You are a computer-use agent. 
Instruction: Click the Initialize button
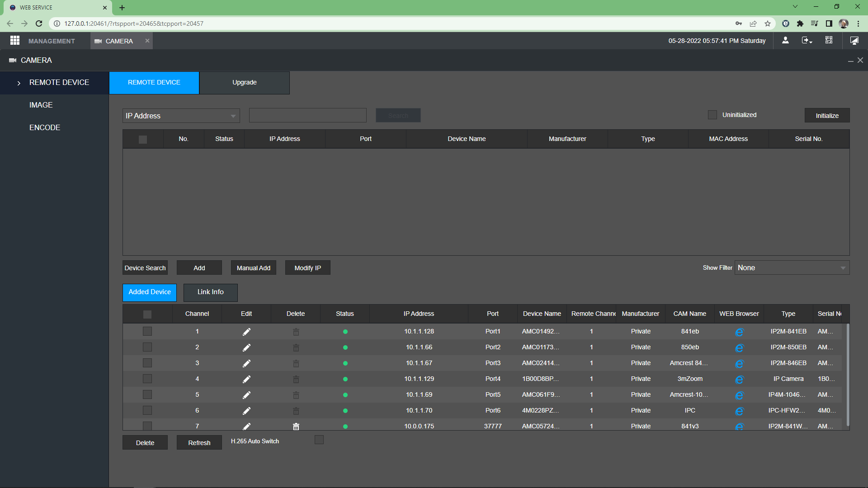827,116
